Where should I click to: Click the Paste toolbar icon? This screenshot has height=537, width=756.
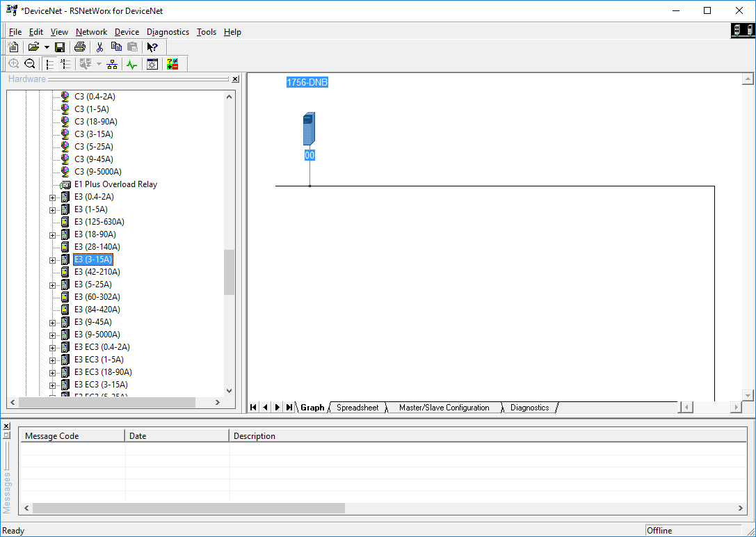tap(133, 47)
